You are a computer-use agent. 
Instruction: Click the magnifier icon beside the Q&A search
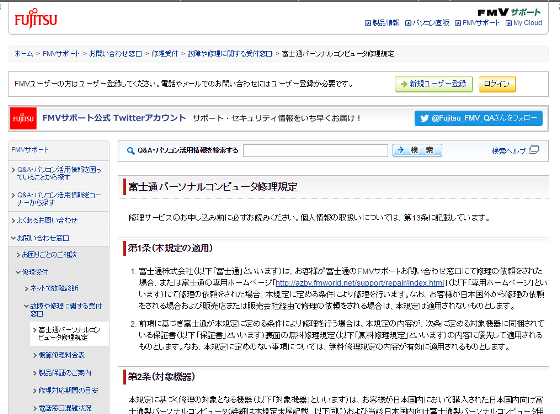pos(130,150)
